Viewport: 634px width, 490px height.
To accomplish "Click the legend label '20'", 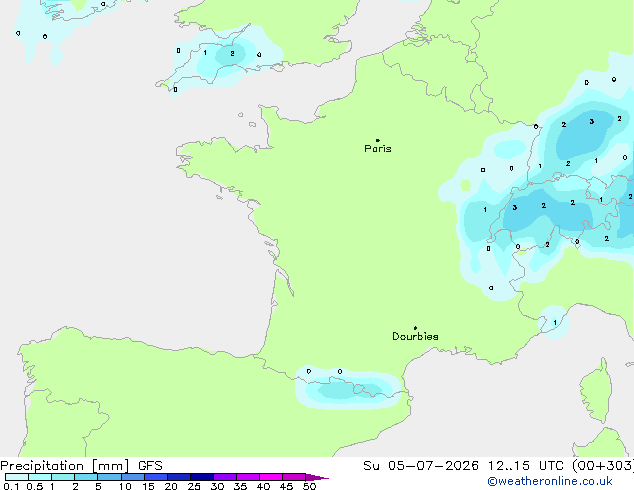I will (x=171, y=486).
